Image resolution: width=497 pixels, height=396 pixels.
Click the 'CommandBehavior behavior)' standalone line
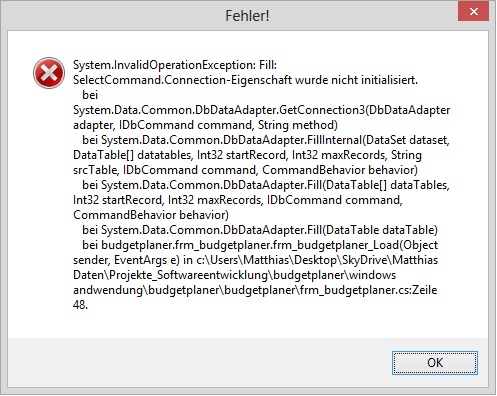pyautogui.click(x=151, y=215)
